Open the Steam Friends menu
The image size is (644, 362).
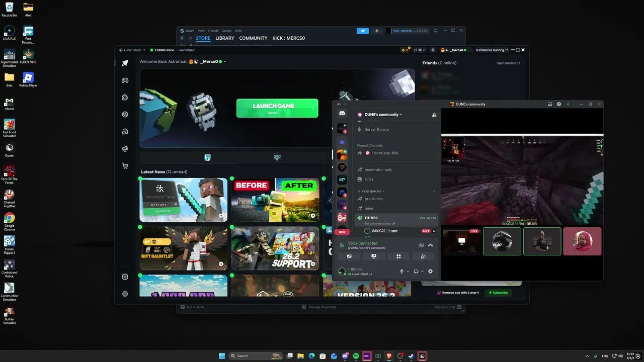[213, 31]
